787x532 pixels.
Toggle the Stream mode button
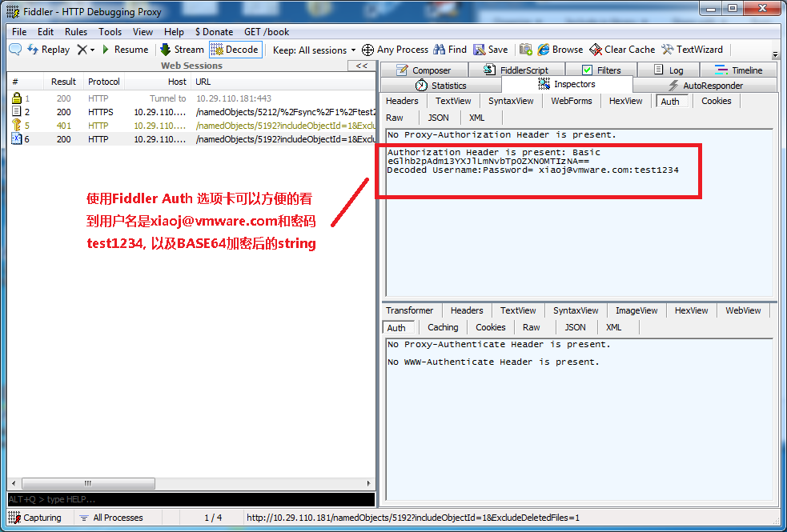tap(182, 49)
